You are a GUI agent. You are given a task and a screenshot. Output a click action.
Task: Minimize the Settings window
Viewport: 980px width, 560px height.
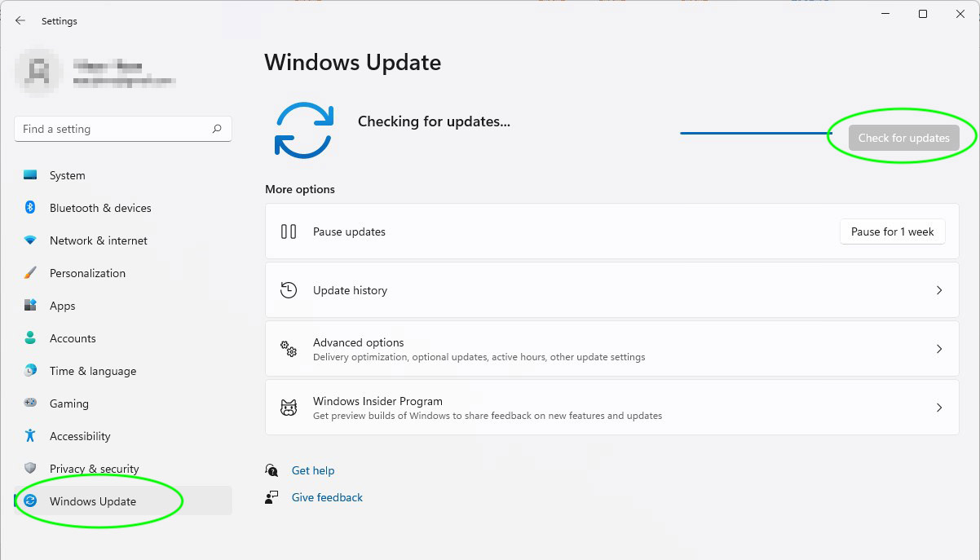coord(885,14)
